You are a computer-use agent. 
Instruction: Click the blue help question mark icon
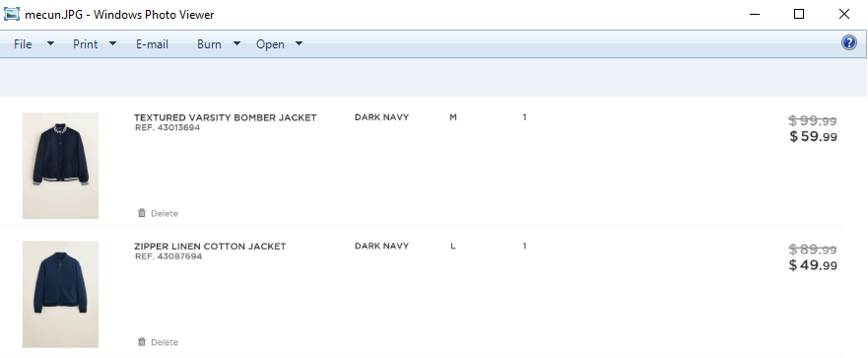(848, 42)
